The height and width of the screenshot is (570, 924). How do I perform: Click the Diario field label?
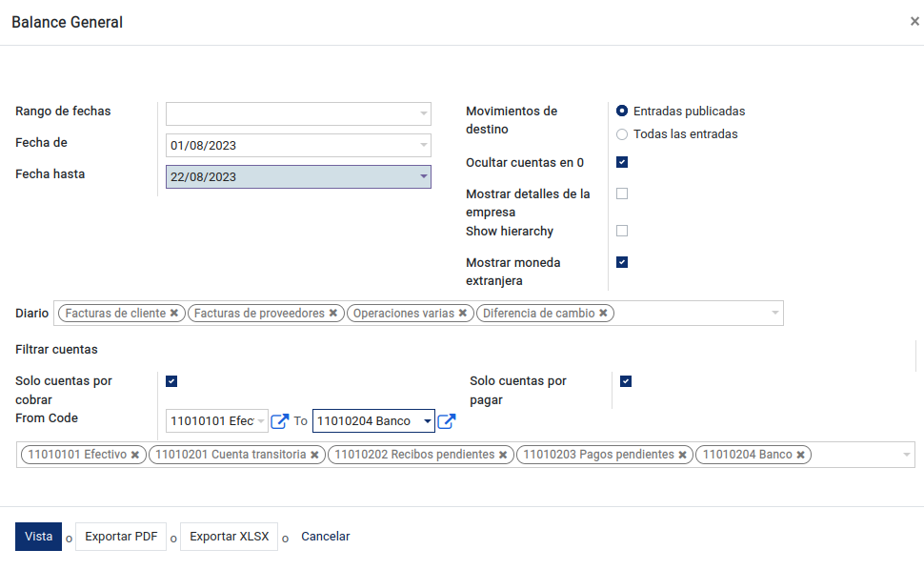31,313
